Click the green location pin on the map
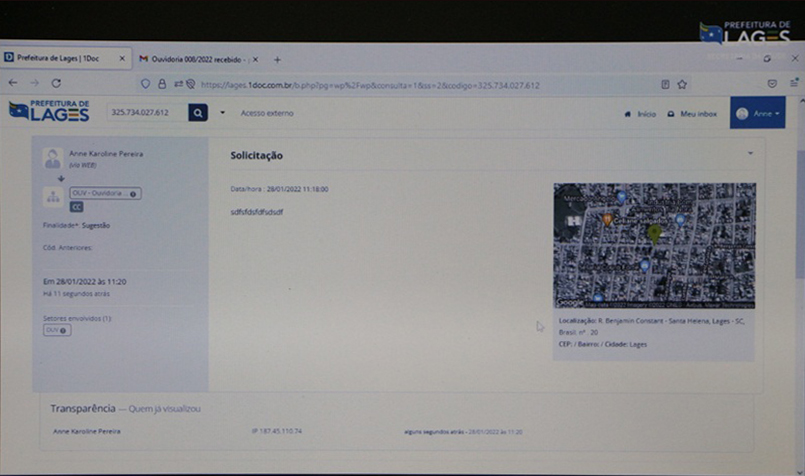The image size is (805, 476). [654, 233]
